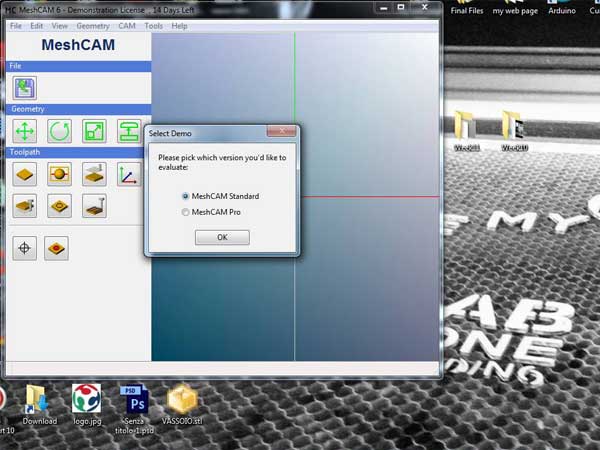This screenshot has width=600, height=450.
Task: Select the Arduino desktop shortcut
Action: coord(562,8)
